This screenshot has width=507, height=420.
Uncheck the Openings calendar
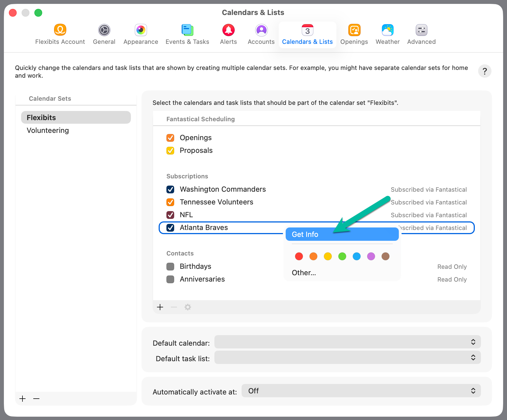170,138
